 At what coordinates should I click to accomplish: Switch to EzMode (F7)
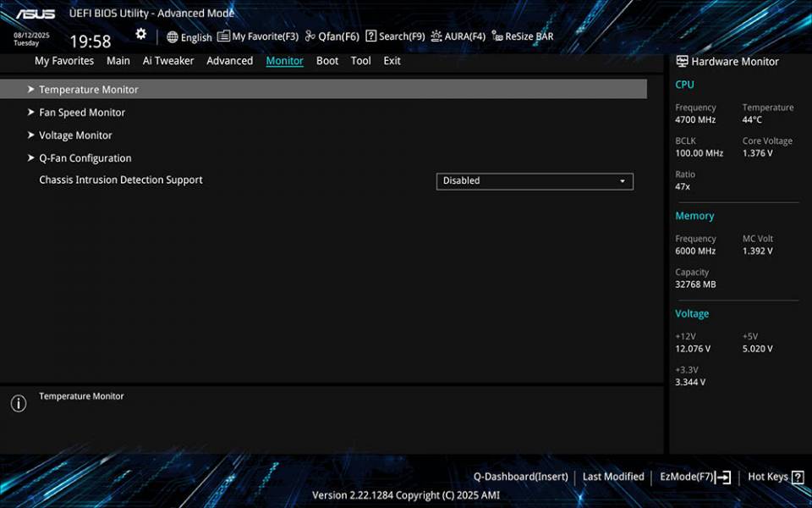click(x=691, y=476)
